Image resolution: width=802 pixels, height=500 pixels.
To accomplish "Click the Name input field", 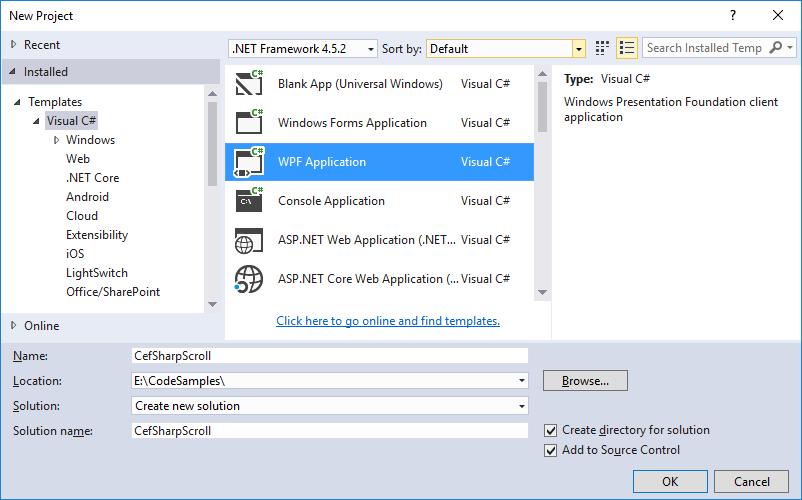I will pyautogui.click(x=329, y=355).
